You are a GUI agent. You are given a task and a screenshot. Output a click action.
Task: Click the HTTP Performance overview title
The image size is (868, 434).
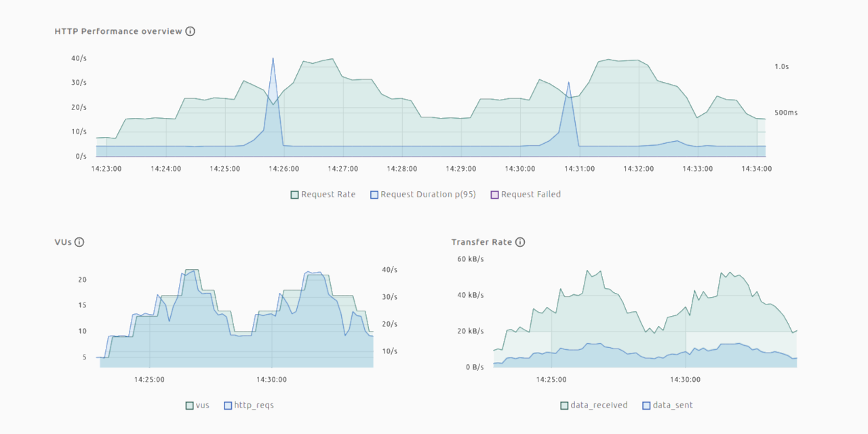point(118,31)
